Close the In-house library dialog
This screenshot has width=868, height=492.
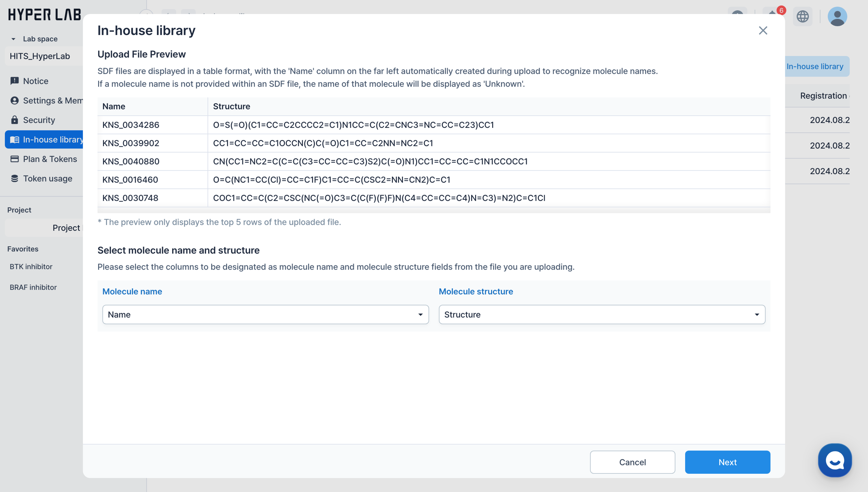point(763,30)
